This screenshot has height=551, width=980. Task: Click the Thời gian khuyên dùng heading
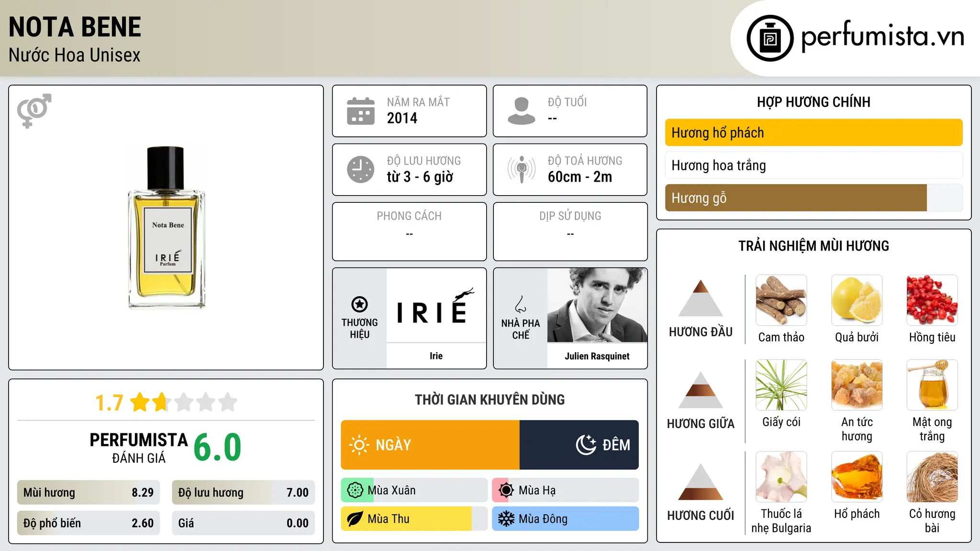pos(490,399)
